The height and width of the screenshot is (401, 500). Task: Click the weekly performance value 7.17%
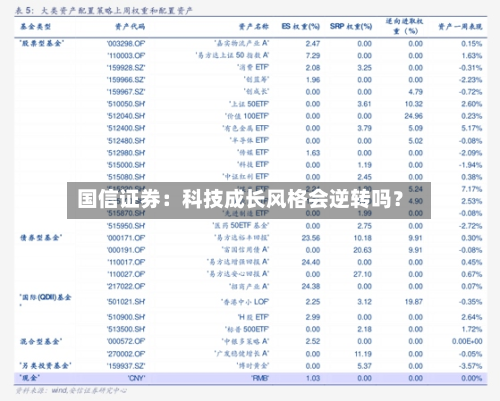click(471, 189)
